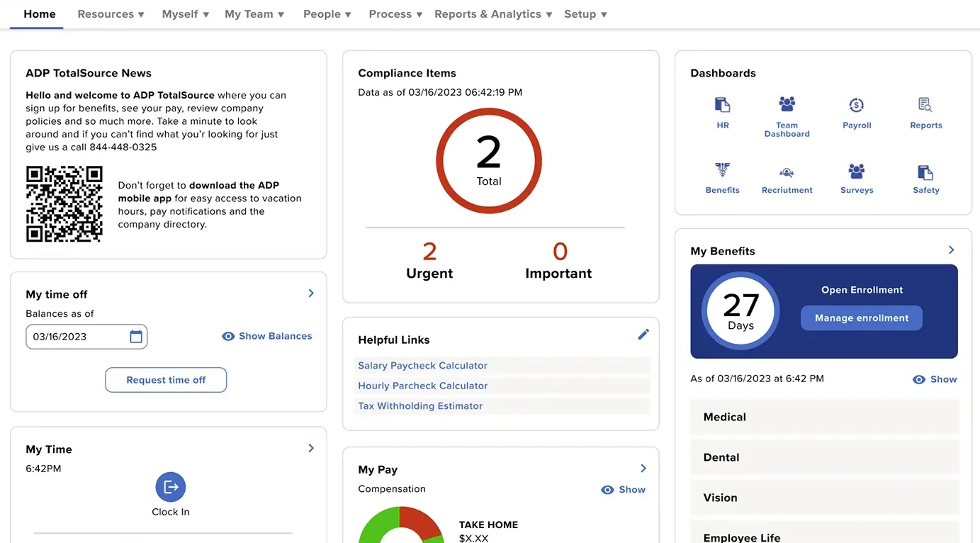Click the ADP mobile app QR code
Viewport: 980px width, 543px height.
(x=64, y=204)
